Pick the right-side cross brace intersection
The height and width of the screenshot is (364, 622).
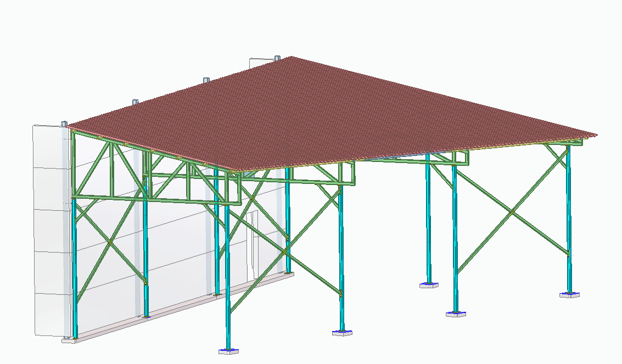click(x=511, y=212)
